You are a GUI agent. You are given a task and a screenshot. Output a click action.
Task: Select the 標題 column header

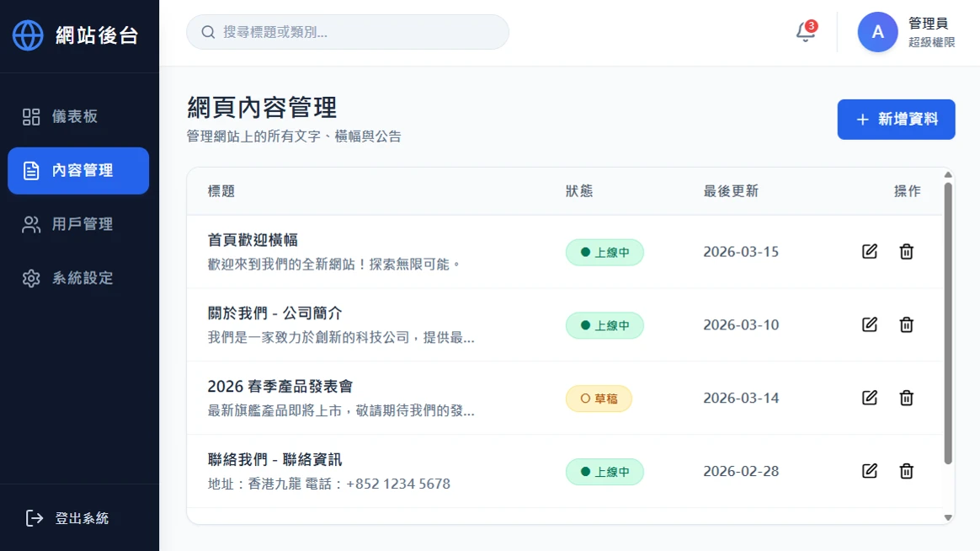point(219,191)
